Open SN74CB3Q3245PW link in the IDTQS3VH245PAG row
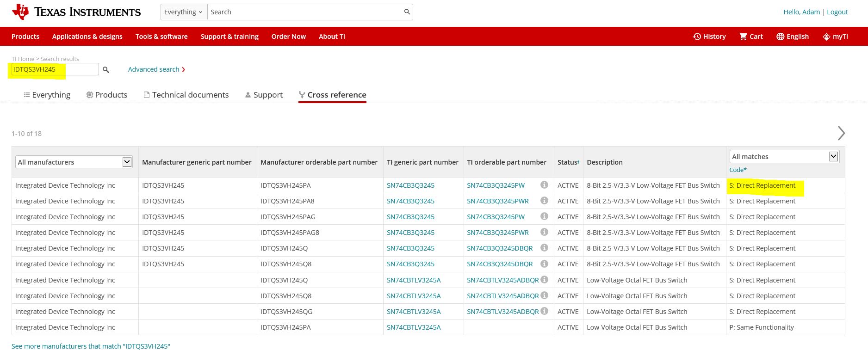The height and width of the screenshot is (350, 868). (x=496, y=217)
